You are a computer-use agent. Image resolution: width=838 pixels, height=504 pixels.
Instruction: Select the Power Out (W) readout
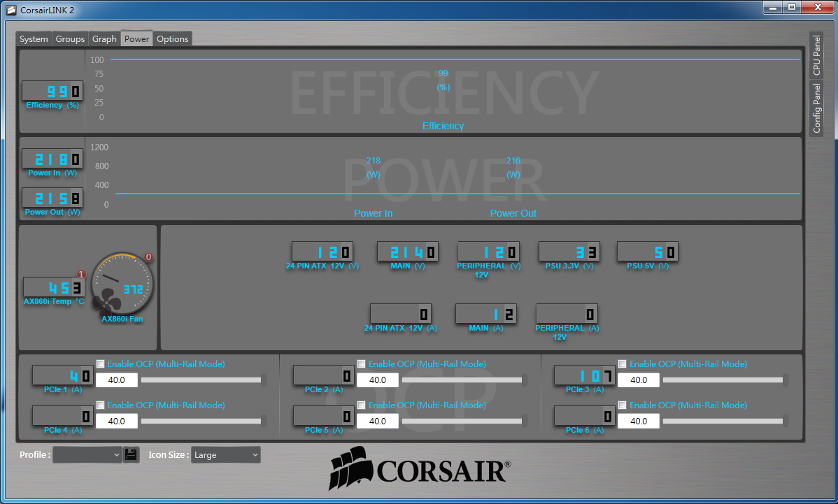click(x=52, y=198)
